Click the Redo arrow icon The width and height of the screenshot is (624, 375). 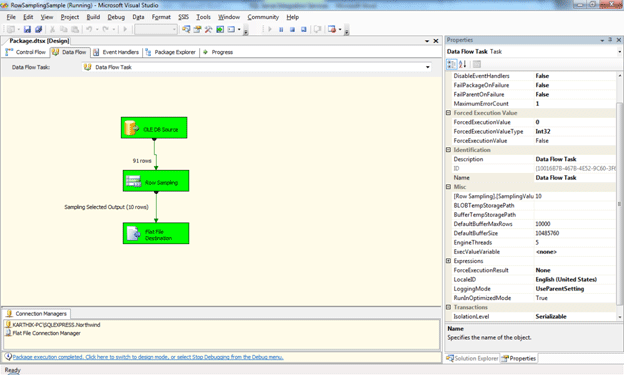(105, 29)
